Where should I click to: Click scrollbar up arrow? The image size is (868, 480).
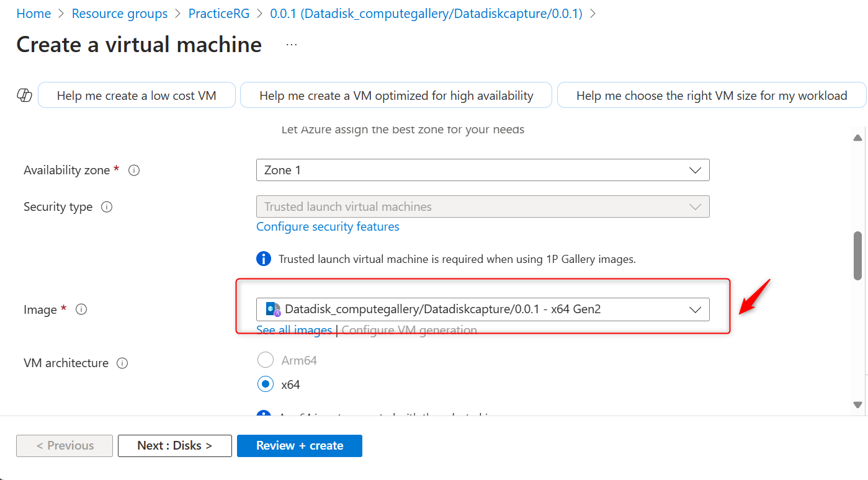(x=858, y=138)
